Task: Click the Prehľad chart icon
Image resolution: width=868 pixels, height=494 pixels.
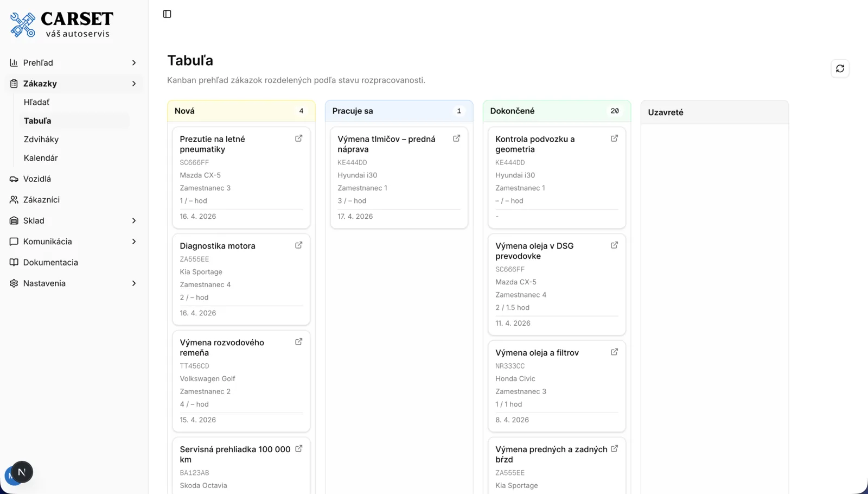Action: coord(14,63)
